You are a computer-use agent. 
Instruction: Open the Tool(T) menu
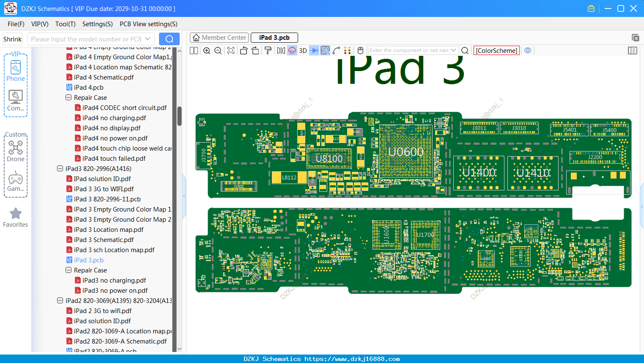[66, 24]
